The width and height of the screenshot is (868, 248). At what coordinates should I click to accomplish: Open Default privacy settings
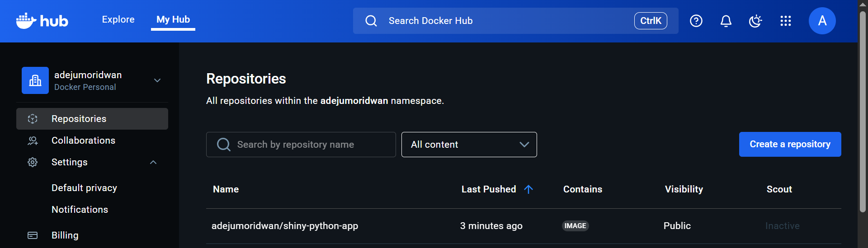84,188
